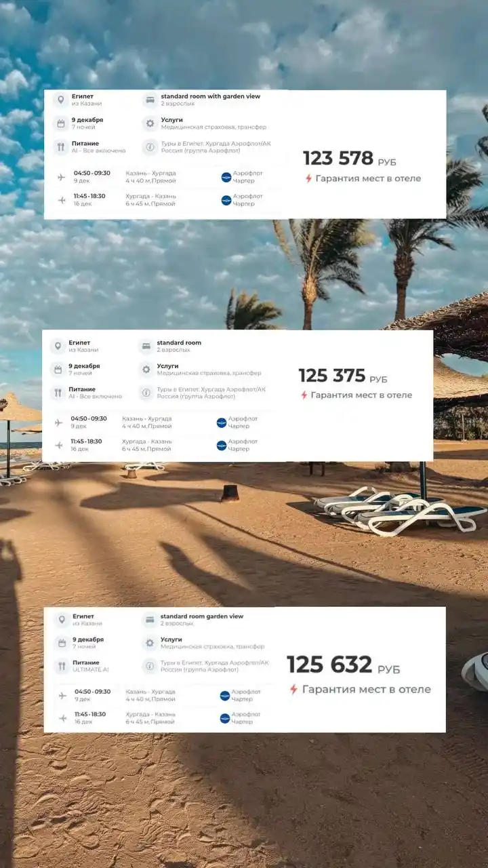
Task: Click the fork-and-knife icon next to ULTIMATE AI
Action: [x=62, y=666]
